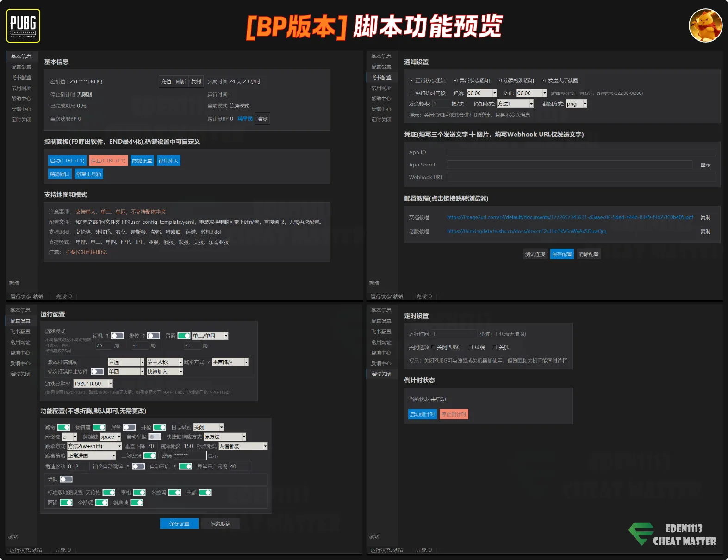Click the EDEN1113 Cheat Master logo
The width and height of the screenshot is (728, 560).
(x=672, y=535)
